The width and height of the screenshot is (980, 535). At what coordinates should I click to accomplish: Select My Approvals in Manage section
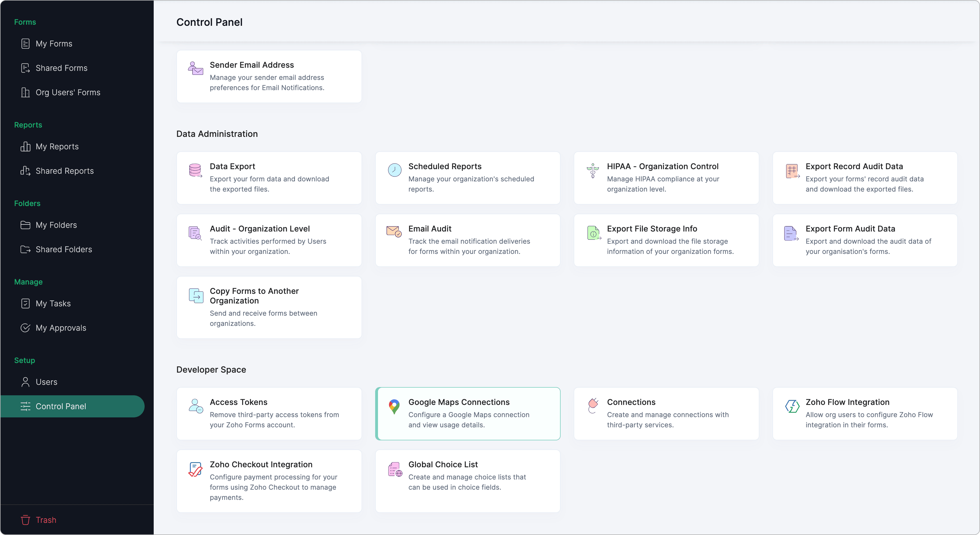tap(60, 328)
